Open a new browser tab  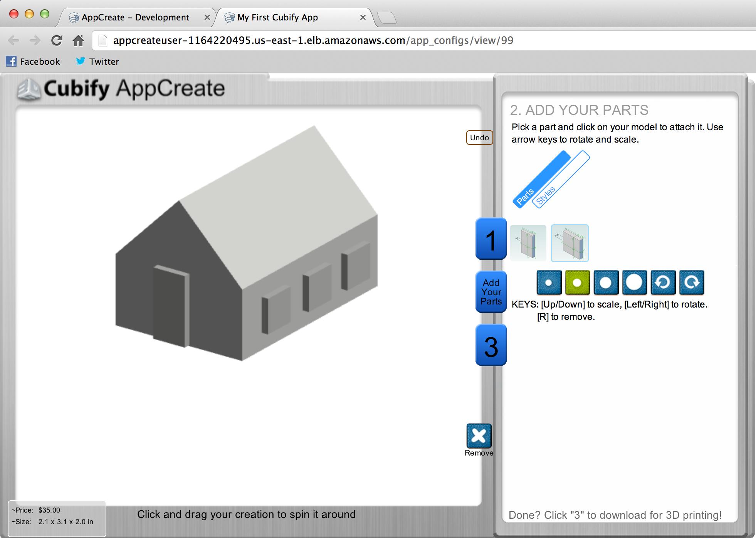pos(386,18)
